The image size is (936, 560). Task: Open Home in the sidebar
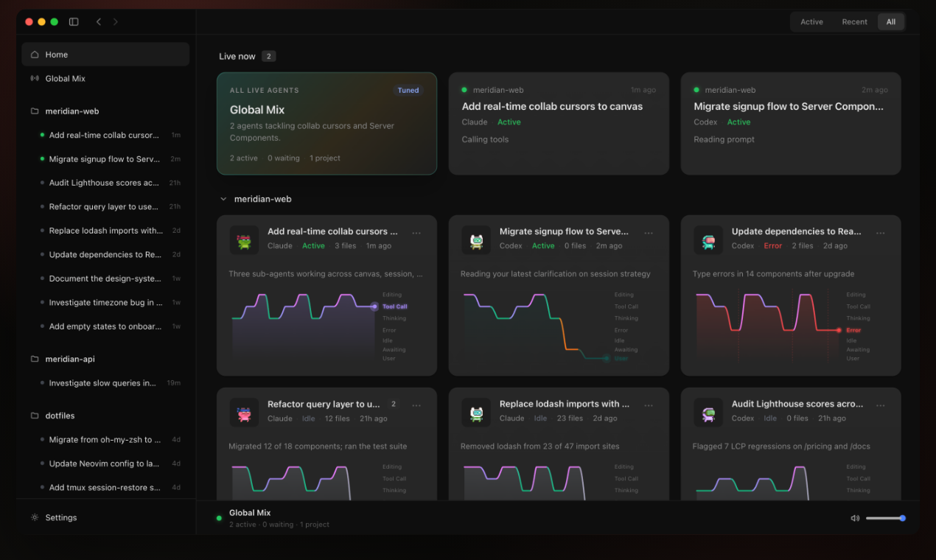point(105,55)
